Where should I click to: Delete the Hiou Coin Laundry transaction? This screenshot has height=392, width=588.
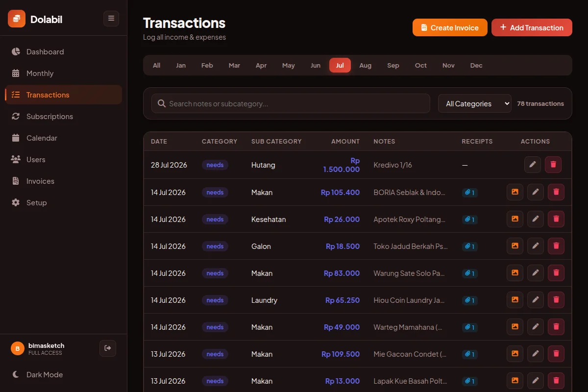coord(556,300)
